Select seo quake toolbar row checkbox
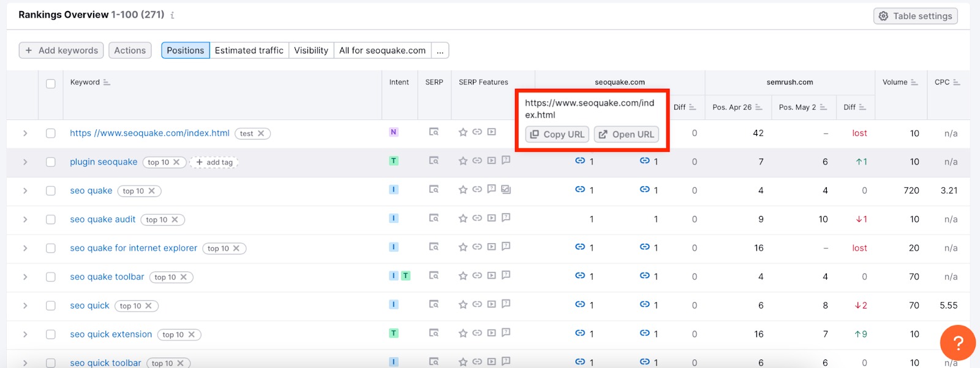The image size is (980, 368). 51,277
